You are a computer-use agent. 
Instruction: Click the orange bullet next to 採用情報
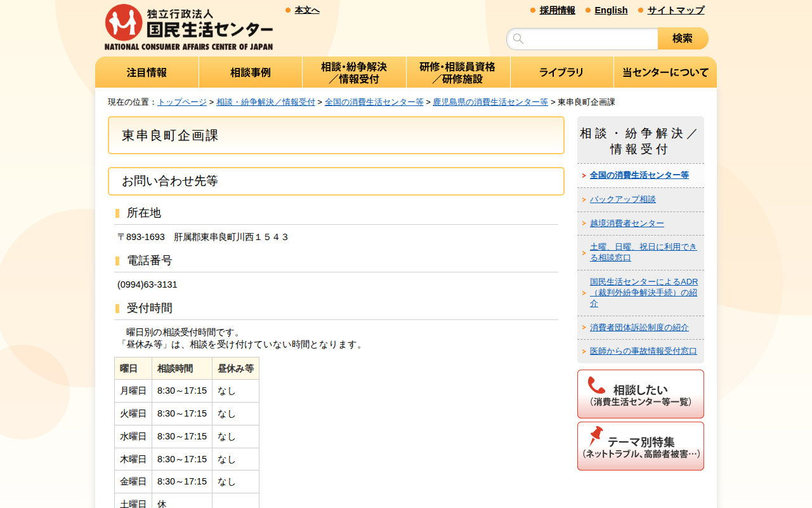[x=531, y=10]
